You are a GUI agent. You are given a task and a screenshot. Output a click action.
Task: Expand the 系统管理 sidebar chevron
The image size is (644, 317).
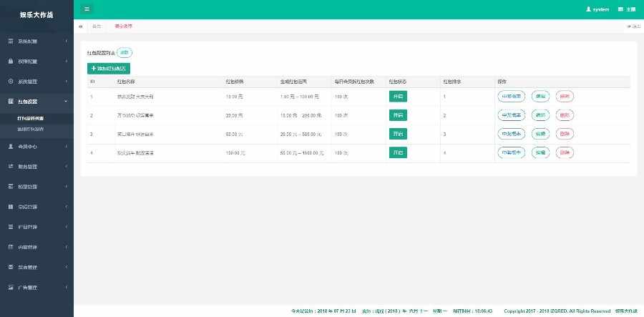click(66, 82)
